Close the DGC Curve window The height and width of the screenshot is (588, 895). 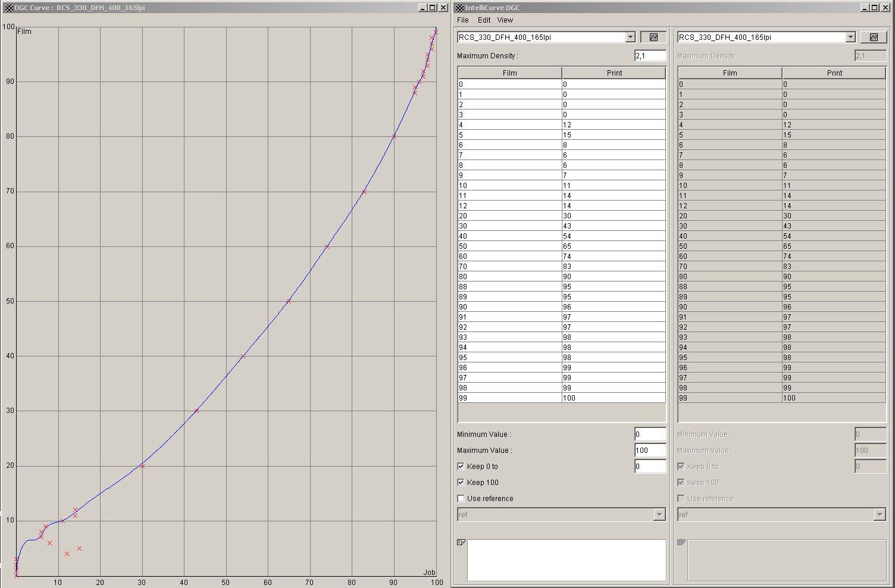tap(443, 8)
